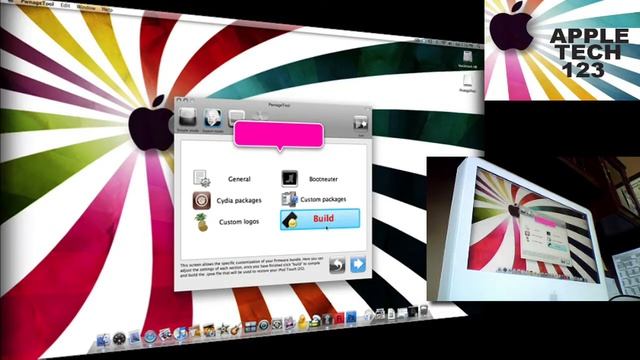Open the General settings section
This screenshot has width=640, height=360.
click(228, 179)
